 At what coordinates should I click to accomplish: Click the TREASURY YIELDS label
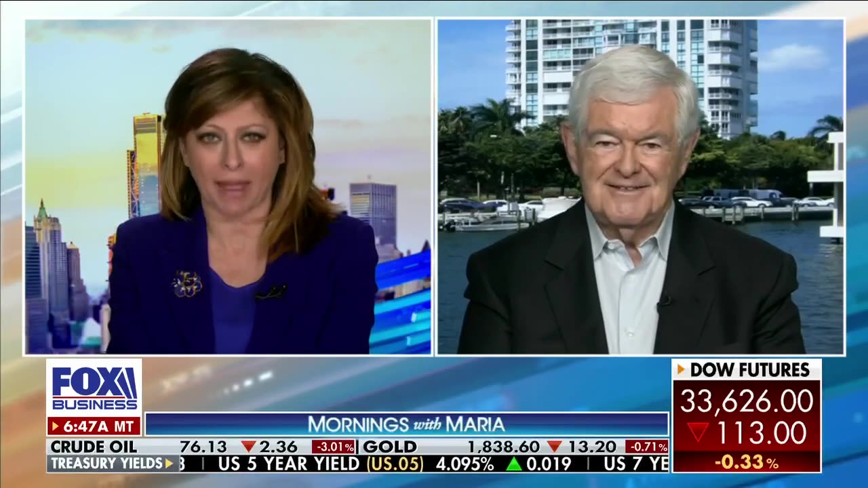click(106, 464)
